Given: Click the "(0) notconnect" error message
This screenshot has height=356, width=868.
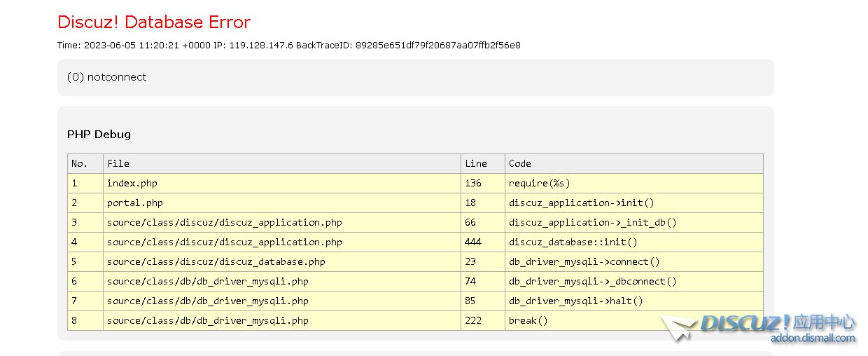Looking at the screenshot, I should [x=107, y=77].
